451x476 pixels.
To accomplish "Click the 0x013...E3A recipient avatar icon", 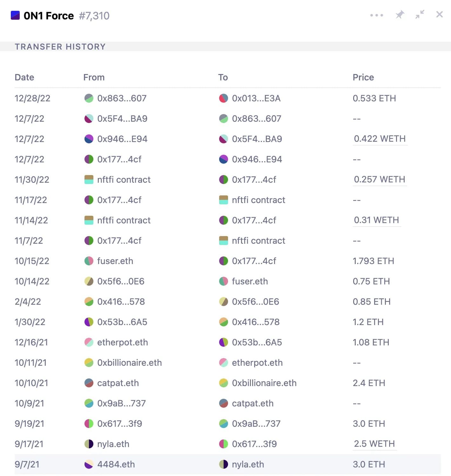I will [224, 98].
